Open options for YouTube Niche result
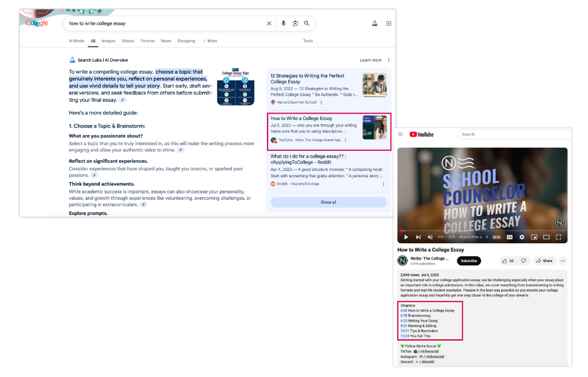588x377 pixels. 346,140
